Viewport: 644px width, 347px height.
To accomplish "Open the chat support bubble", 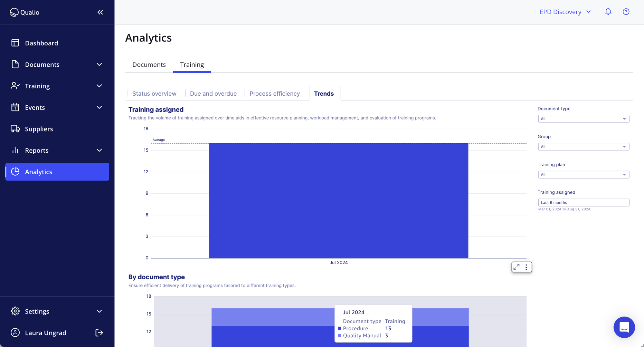I will pyautogui.click(x=624, y=327).
